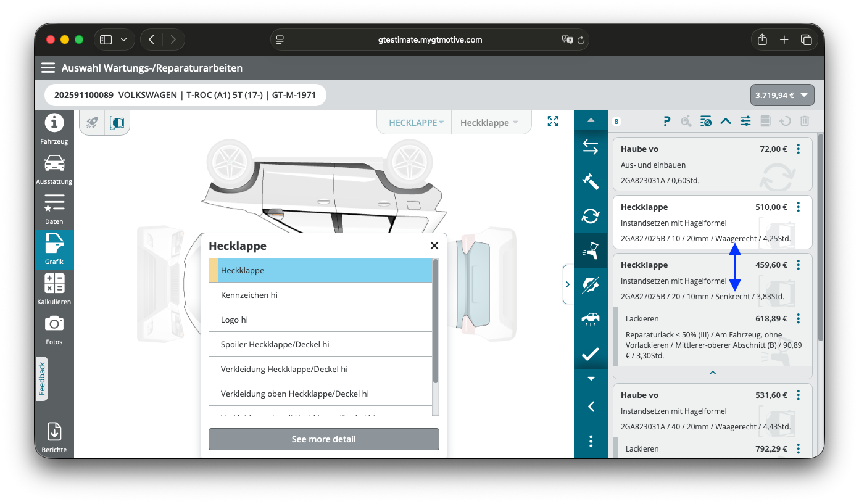Viewport: 859px width, 504px height.
Task: Open the Feedback side tab
Action: [x=42, y=379]
